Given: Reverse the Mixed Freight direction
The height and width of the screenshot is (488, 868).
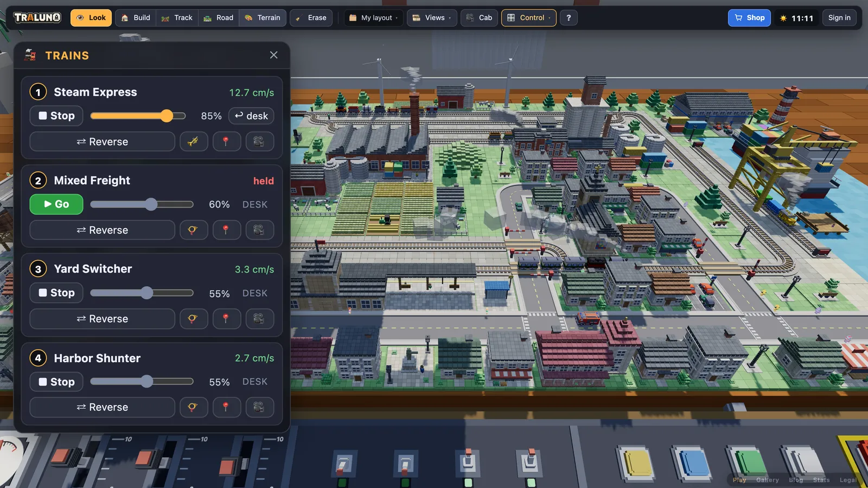Looking at the screenshot, I should tap(102, 230).
